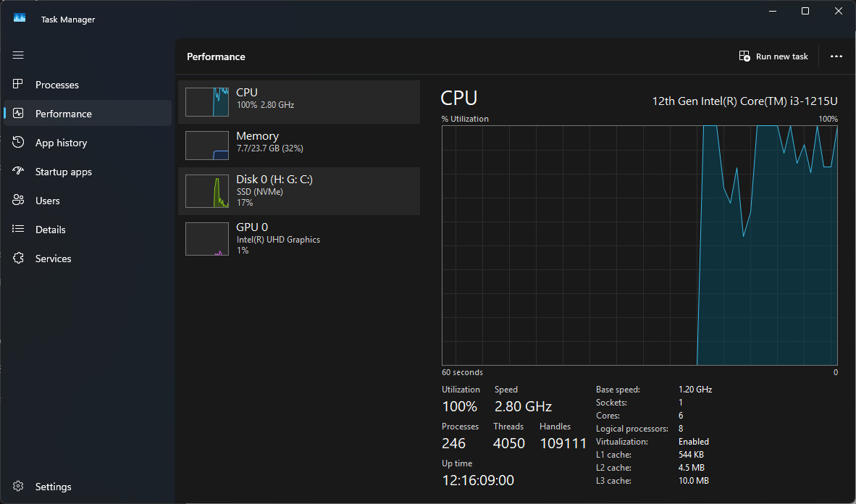Click the L1 cache 544 KB value
Viewport: 856px width, 504px height.
[691, 454]
